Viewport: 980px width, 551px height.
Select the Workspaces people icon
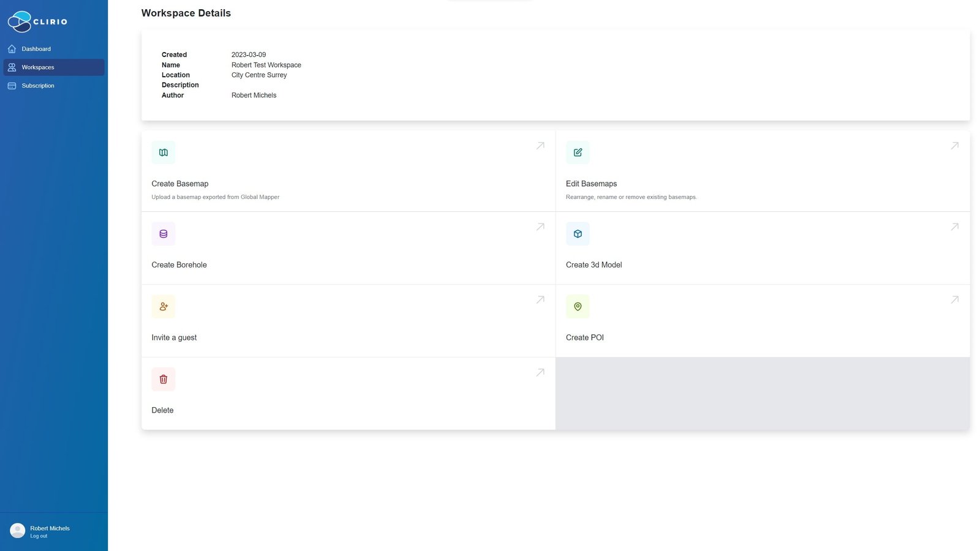[x=12, y=67]
